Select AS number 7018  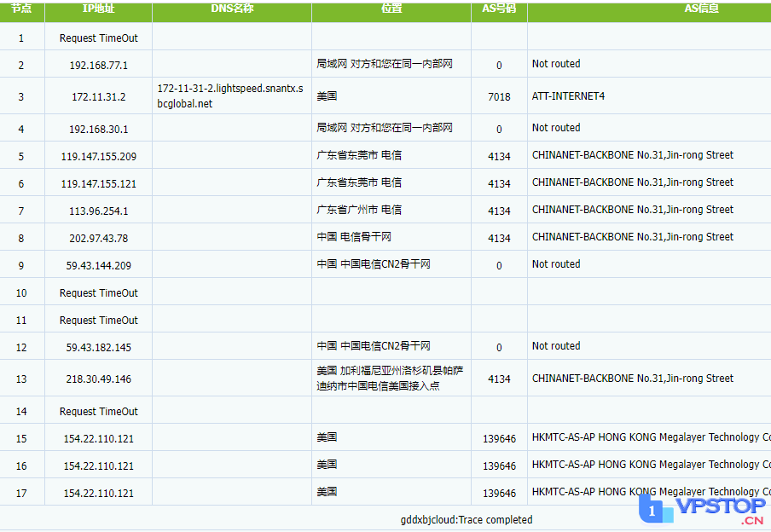click(499, 97)
